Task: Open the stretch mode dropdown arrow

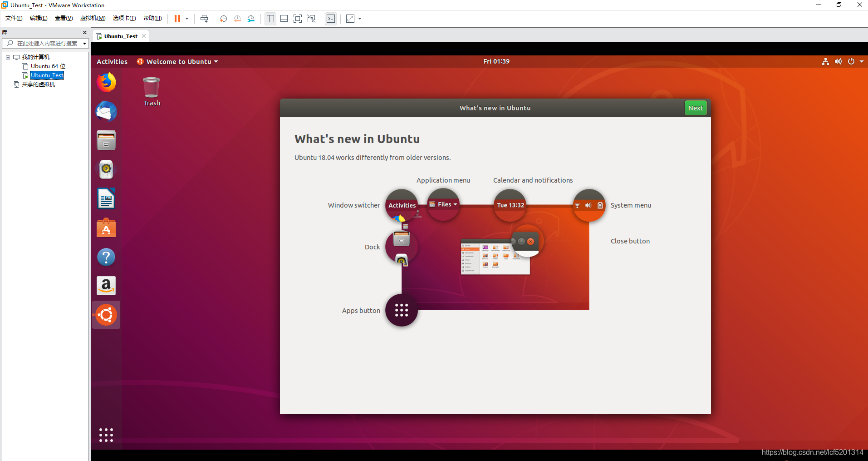Action: pos(360,19)
